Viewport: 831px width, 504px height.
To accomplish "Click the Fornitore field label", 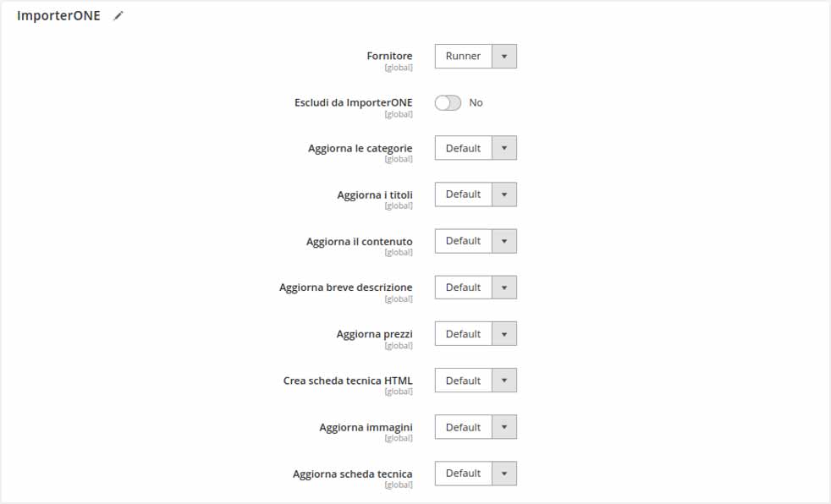I will coord(389,56).
